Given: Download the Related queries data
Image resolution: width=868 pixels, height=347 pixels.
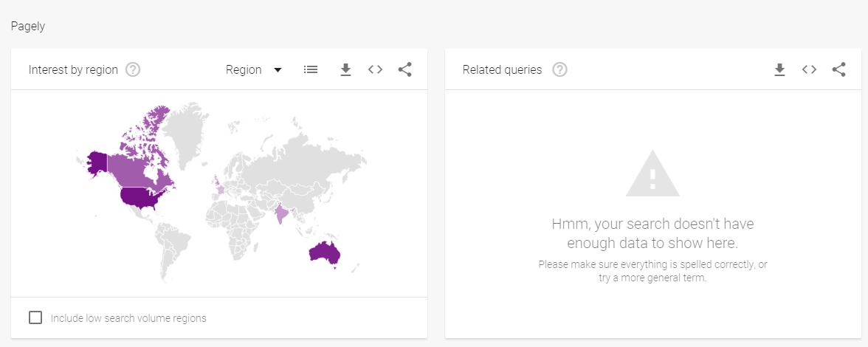Looking at the screenshot, I should (x=779, y=69).
